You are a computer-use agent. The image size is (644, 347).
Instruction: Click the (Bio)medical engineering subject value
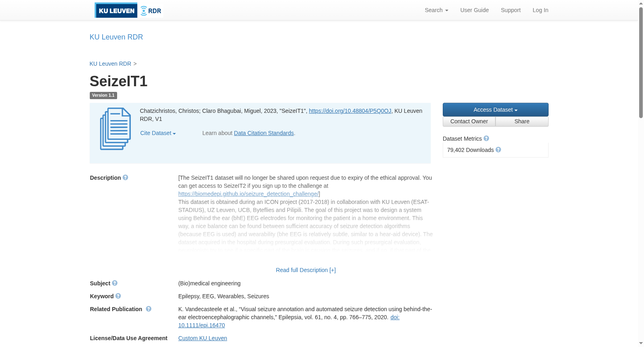209,283
